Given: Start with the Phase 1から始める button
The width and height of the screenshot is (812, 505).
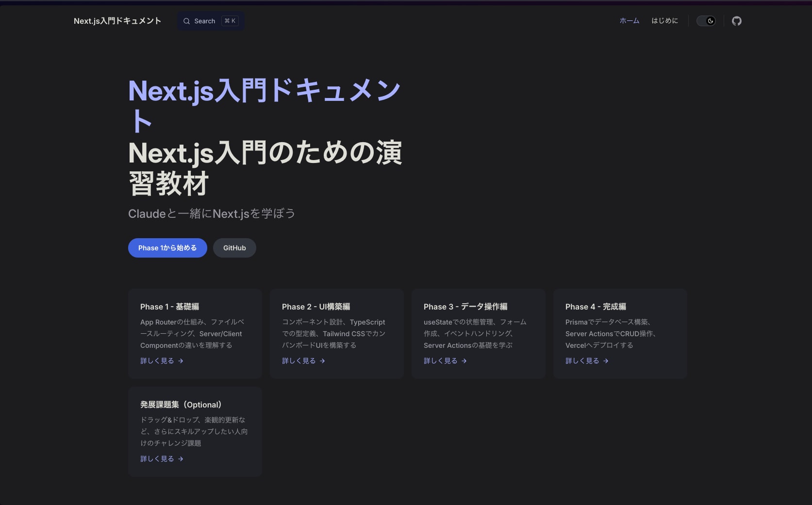Looking at the screenshot, I should click(167, 248).
